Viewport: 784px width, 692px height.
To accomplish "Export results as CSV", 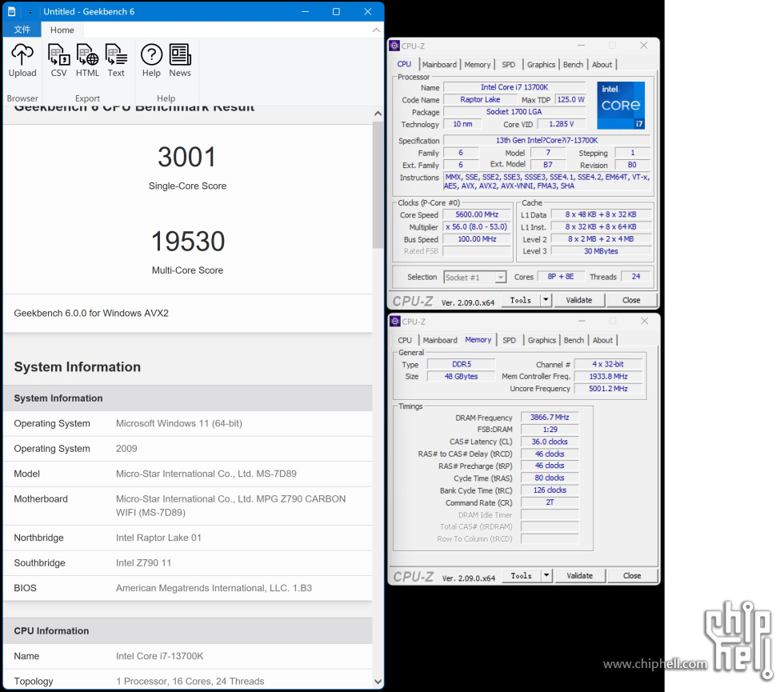I will pos(58,60).
